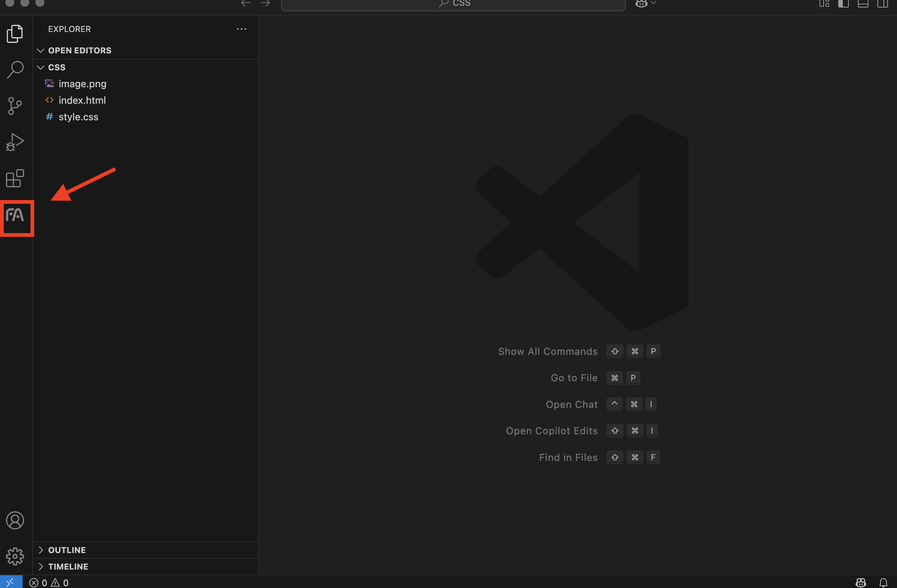Screen dimensions: 897x588
Task: Open the Font Awesome extension panel
Action: pos(15,215)
